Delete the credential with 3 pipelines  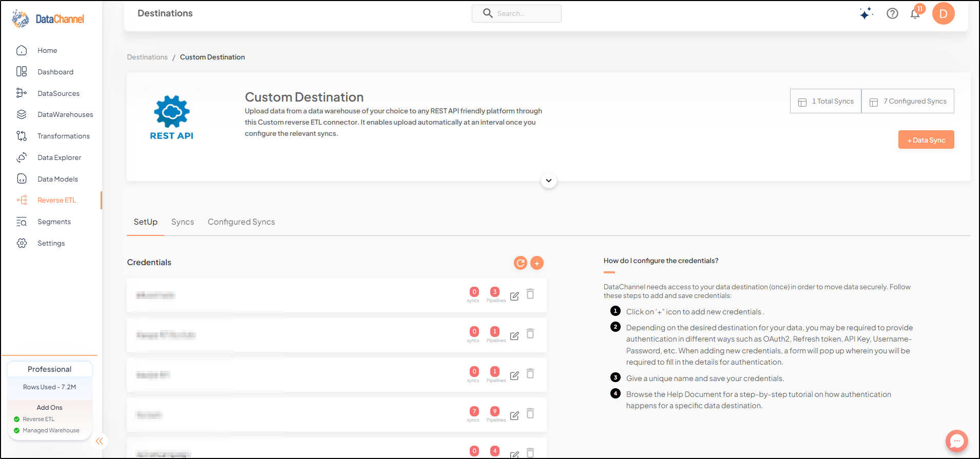(530, 294)
